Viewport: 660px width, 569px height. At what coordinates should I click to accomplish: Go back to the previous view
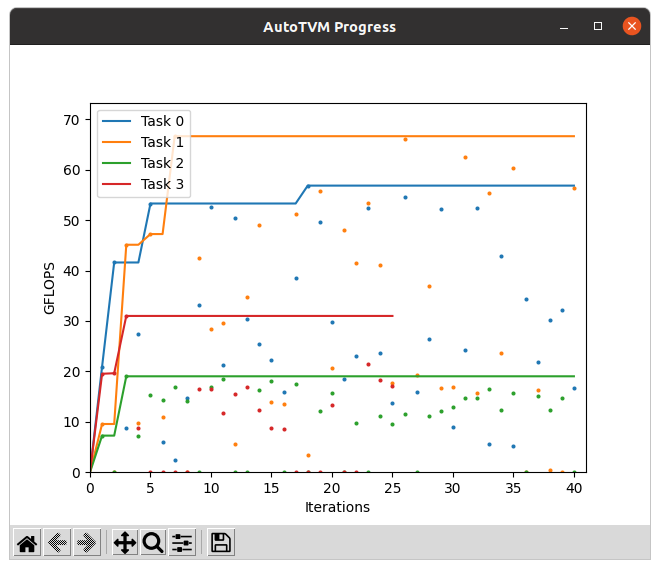pyautogui.click(x=57, y=543)
